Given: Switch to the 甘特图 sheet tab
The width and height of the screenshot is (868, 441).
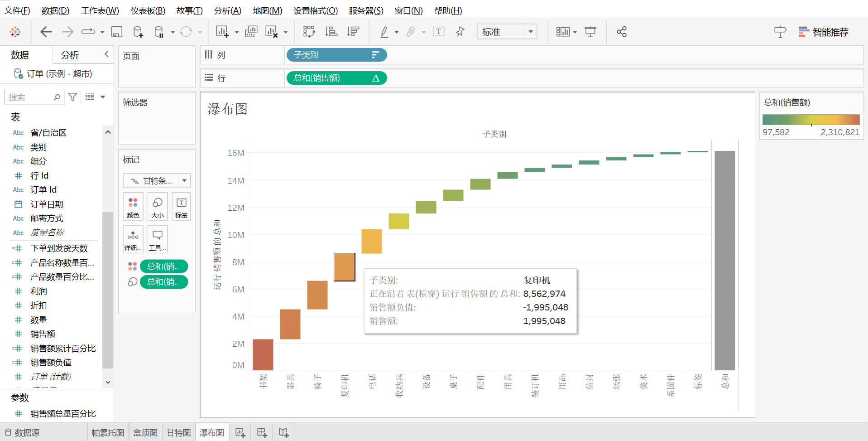Looking at the screenshot, I should [x=178, y=432].
